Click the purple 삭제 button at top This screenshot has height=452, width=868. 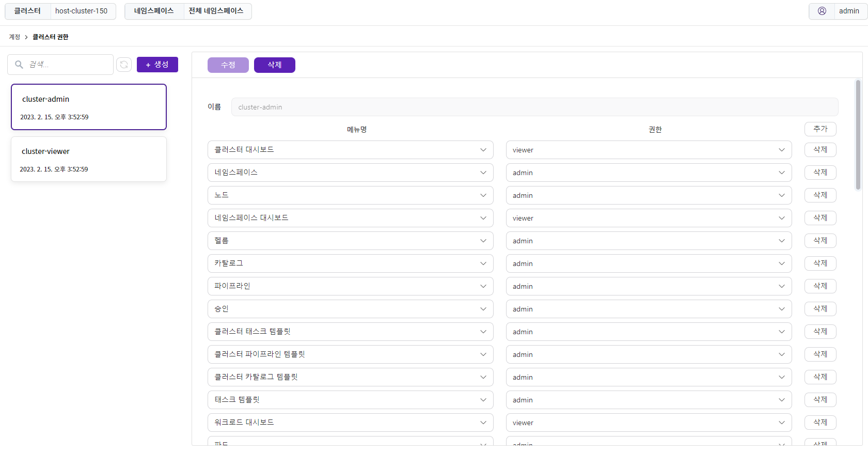click(275, 65)
